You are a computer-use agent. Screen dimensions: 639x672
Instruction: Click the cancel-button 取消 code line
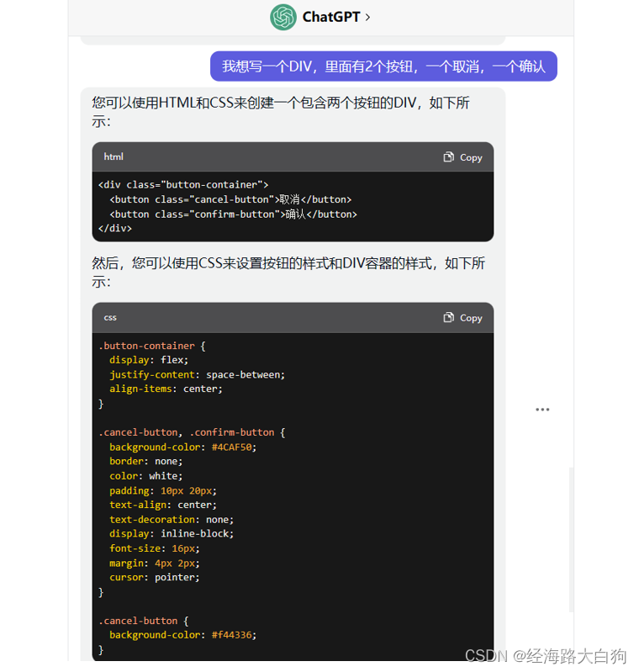[230, 199]
